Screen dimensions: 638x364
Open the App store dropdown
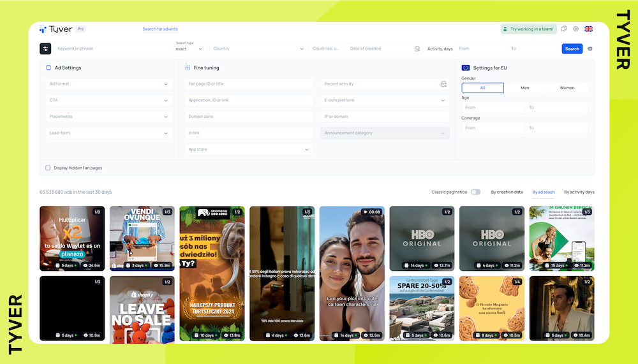[249, 149]
